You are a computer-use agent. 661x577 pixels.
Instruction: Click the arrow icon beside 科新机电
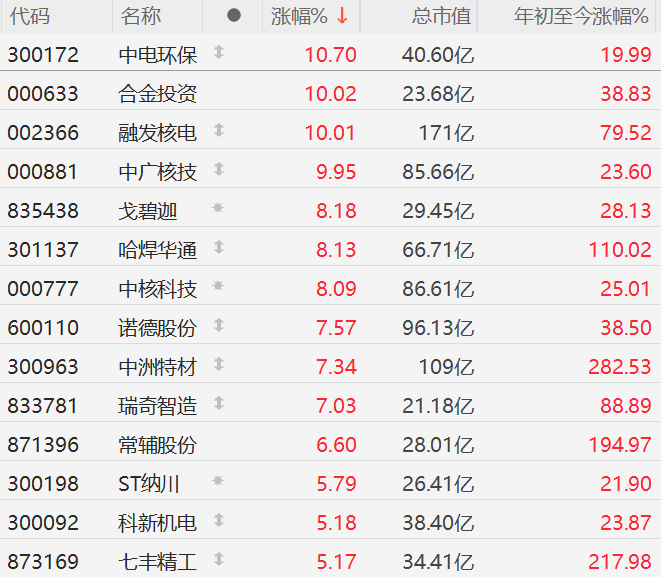(218, 520)
